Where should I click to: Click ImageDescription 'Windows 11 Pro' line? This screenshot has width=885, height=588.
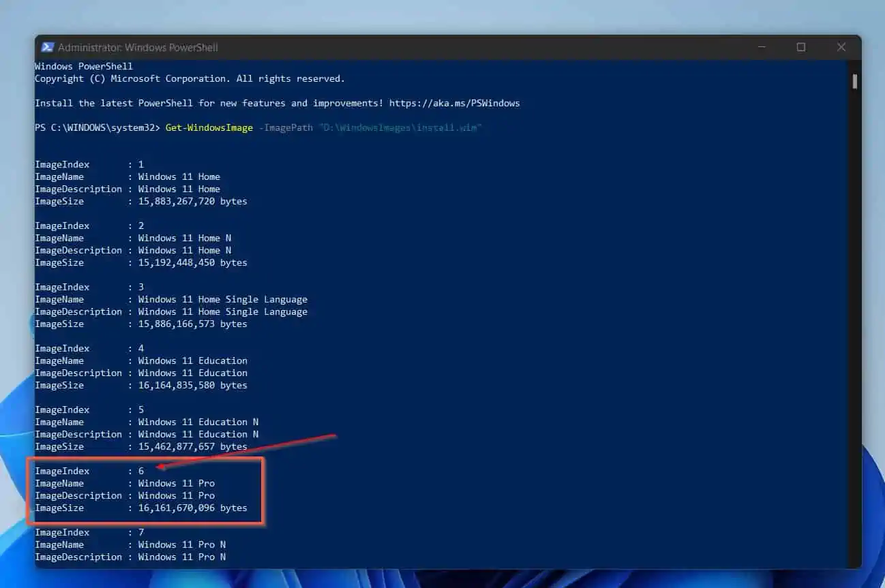click(125, 496)
